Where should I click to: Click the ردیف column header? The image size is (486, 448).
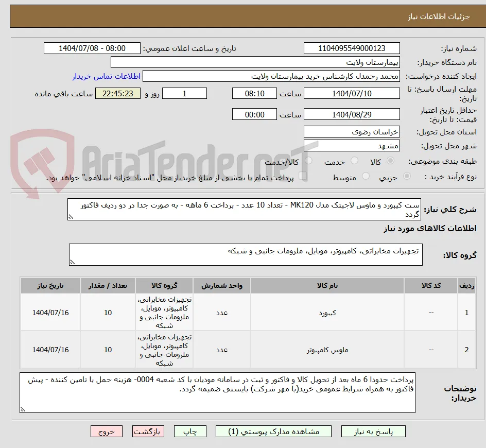point(467,286)
